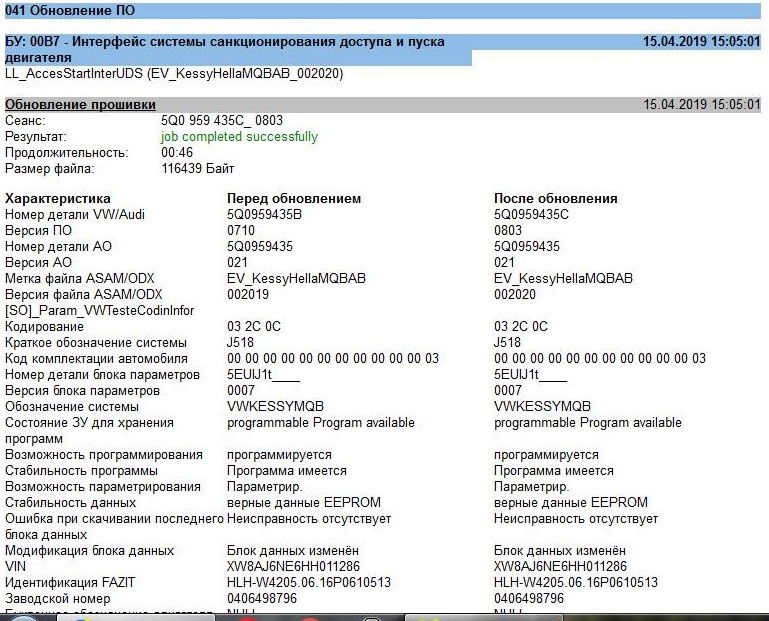This screenshot has height=621, width=769.
Task: Click 'Параметрир.' in the Before column
Action: [x=264, y=487]
